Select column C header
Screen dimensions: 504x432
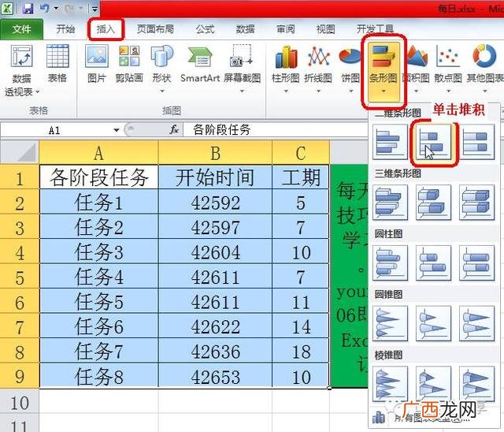tap(301, 152)
